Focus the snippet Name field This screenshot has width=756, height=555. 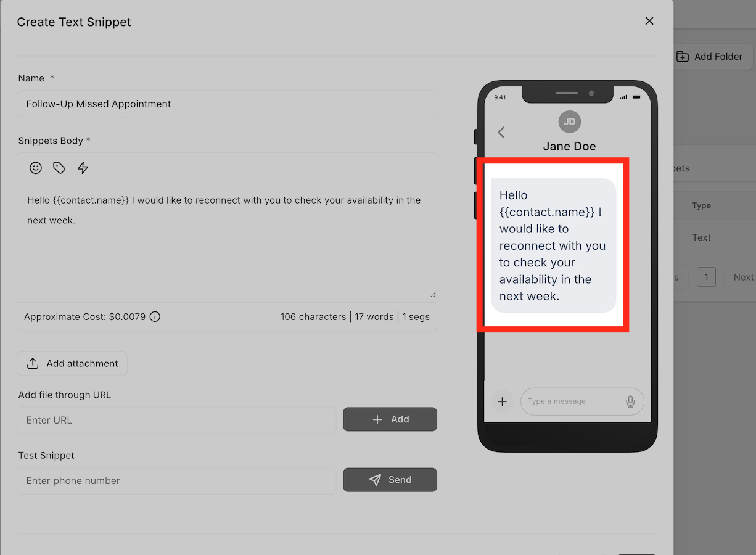227,104
